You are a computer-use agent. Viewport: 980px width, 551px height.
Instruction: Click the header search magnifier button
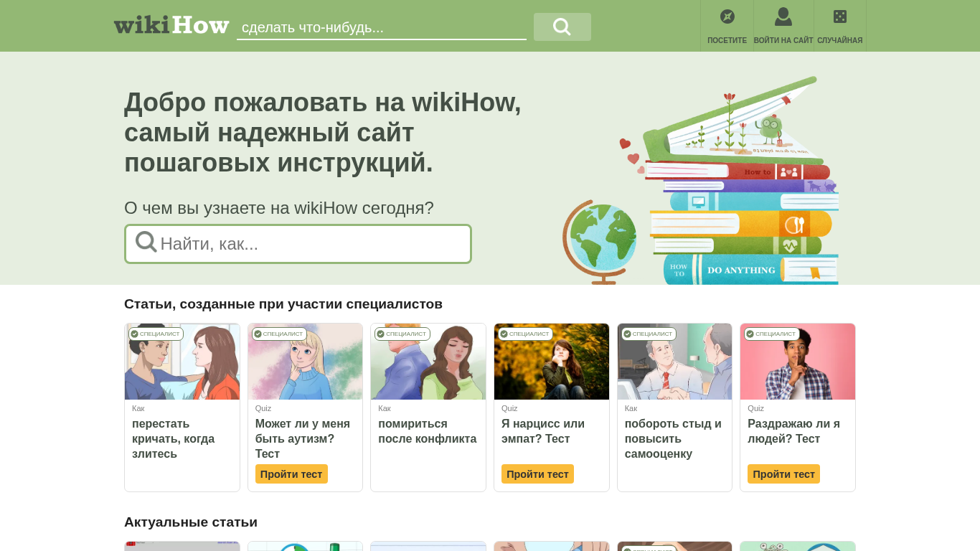coord(562,27)
